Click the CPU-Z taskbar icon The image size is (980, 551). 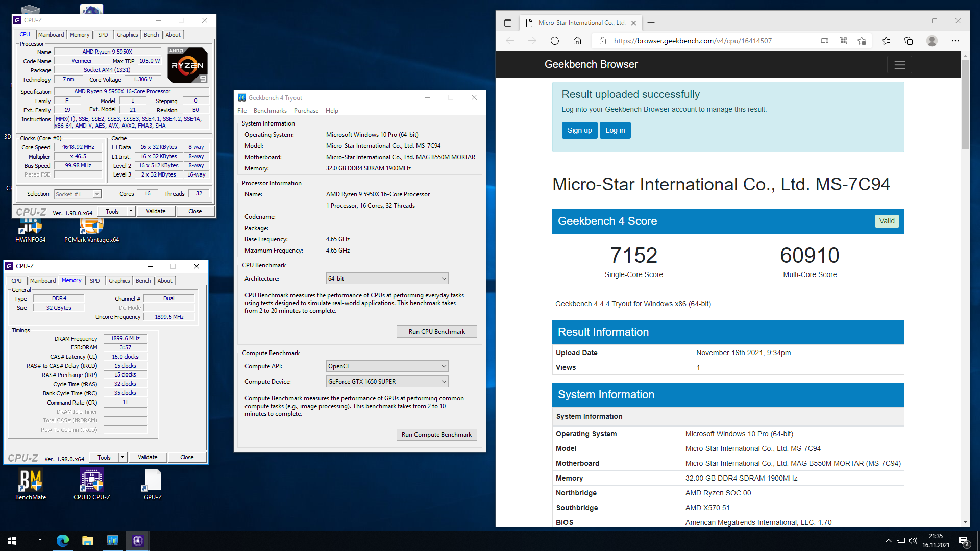pos(137,541)
